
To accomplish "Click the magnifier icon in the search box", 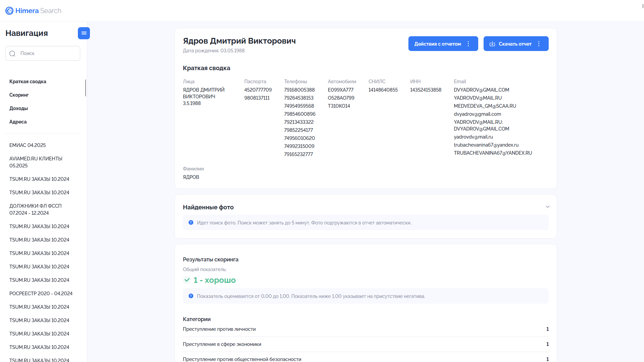I will (12, 54).
